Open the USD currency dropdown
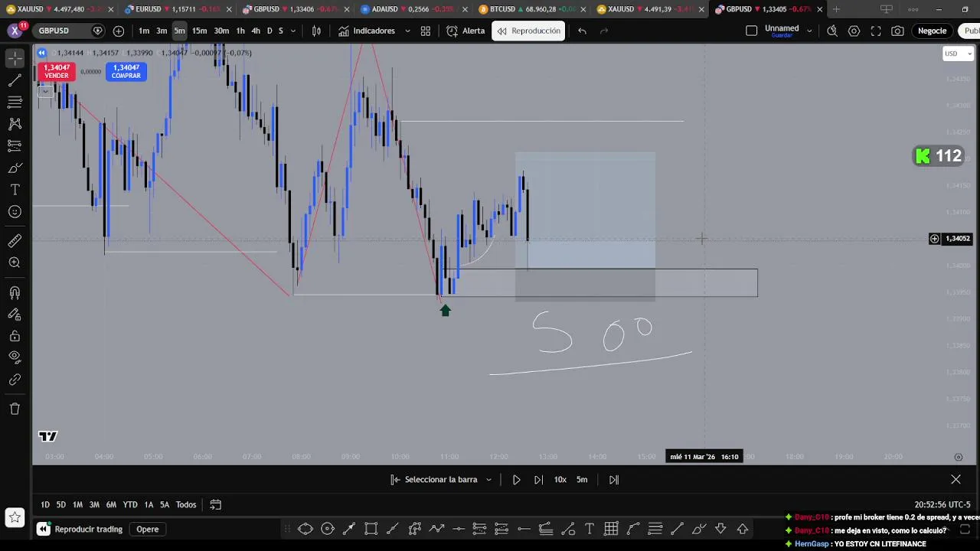980x551 pixels. 958,54
